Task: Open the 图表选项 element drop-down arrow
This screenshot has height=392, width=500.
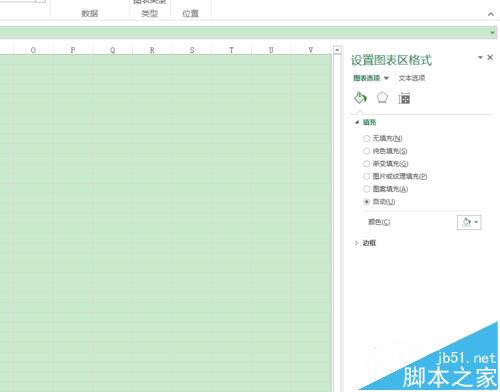Action: pyautogui.click(x=386, y=78)
